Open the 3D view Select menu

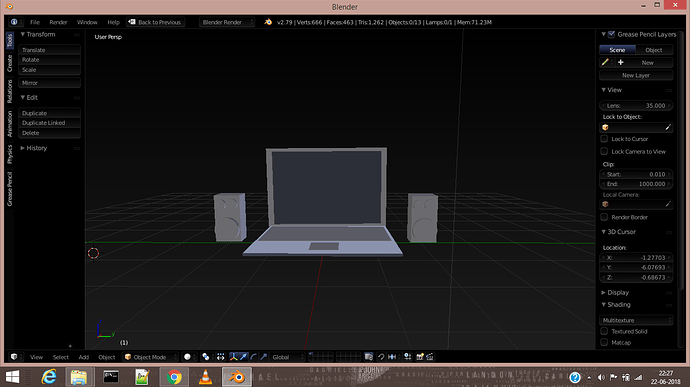point(61,357)
